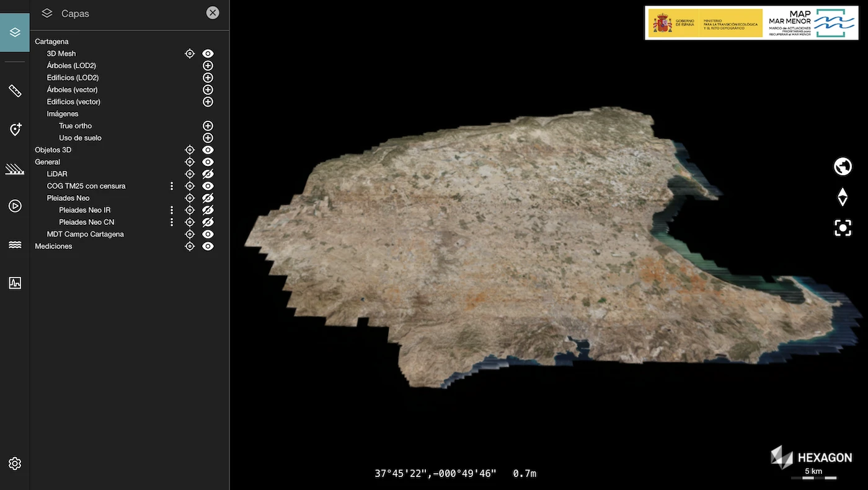Click the Uso de suelo layer name

[80, 138]
